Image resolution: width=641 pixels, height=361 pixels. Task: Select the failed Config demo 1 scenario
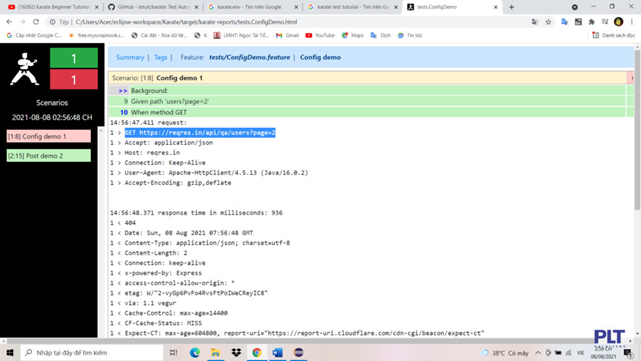(x=49, y=136)
